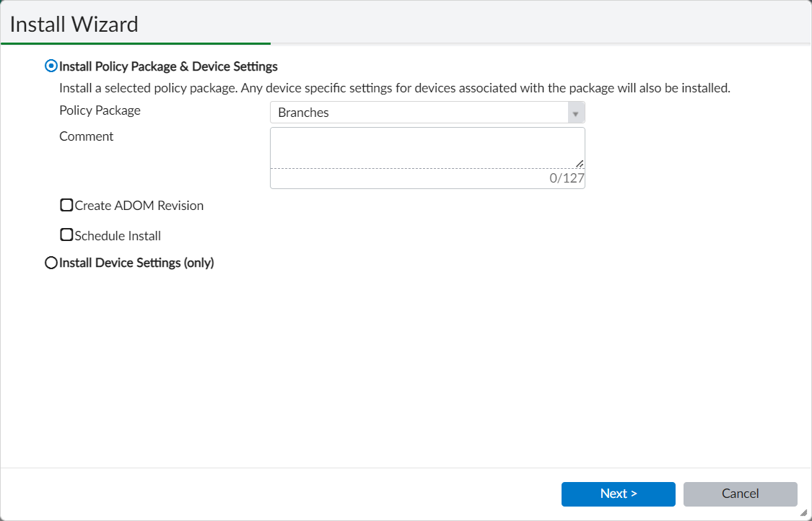Choose Install Device Settings (only)
This screenshot has height=521, width=812.
click(x=51, y=263)
